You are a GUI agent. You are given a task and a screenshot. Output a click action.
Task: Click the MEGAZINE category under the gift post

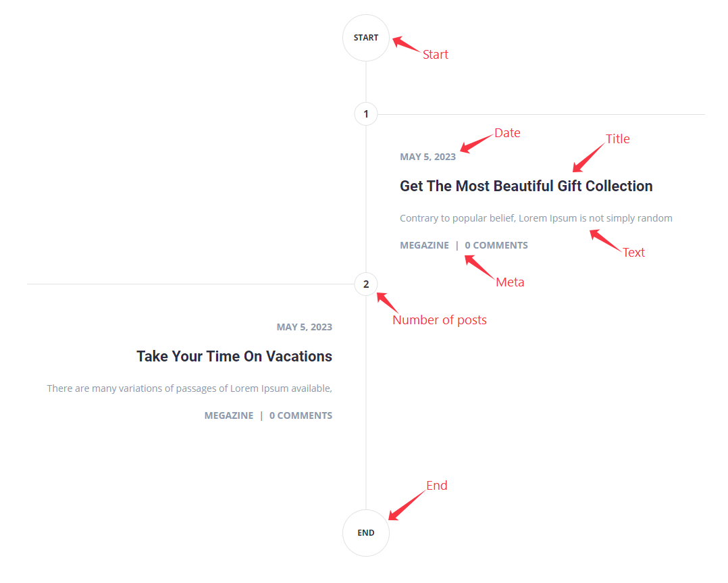pyautogui.click(x=424, y=245)
